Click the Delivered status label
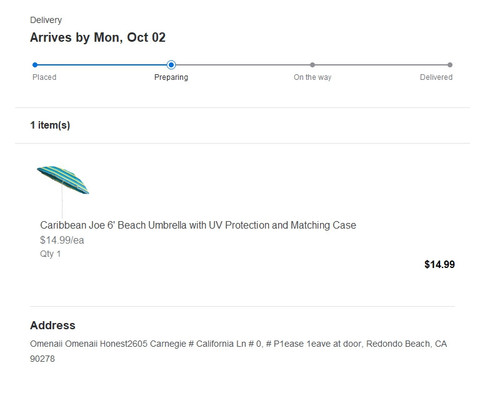 [x=436, y=77]
